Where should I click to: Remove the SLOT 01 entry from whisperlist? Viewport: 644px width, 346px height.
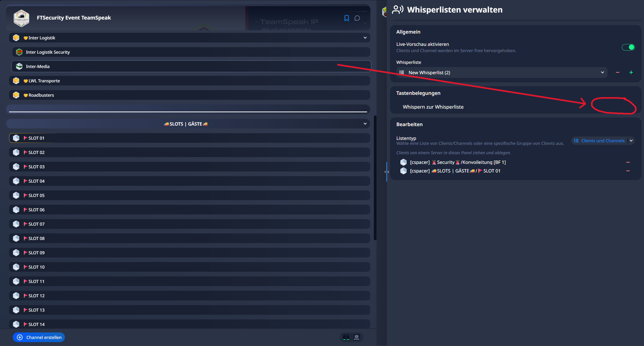point(628,171)
